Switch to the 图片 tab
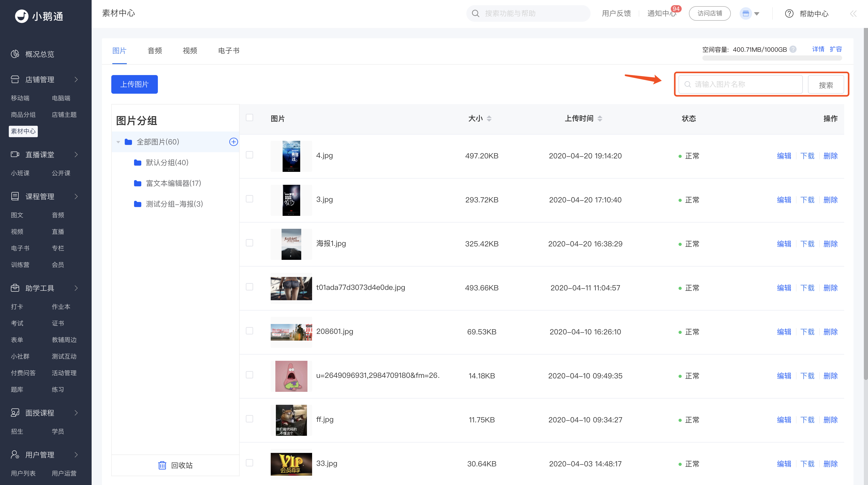The width and height of the screenshot is (868, 485). click(x=119, y=50)
